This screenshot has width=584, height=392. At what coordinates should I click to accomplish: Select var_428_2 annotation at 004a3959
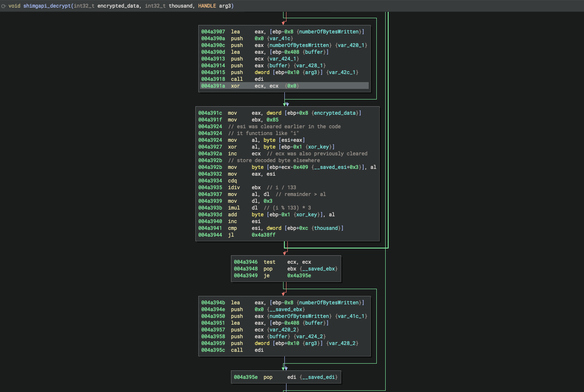(342, 343)
